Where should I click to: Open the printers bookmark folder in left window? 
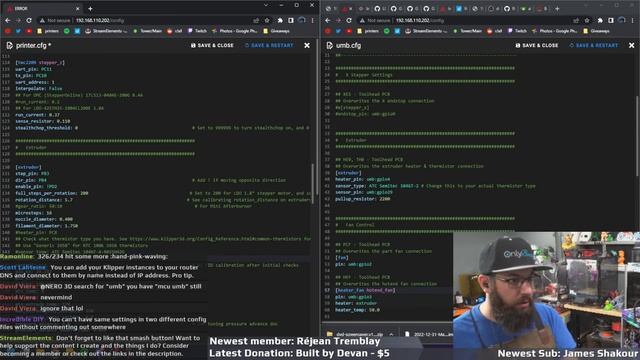(48, 31)
